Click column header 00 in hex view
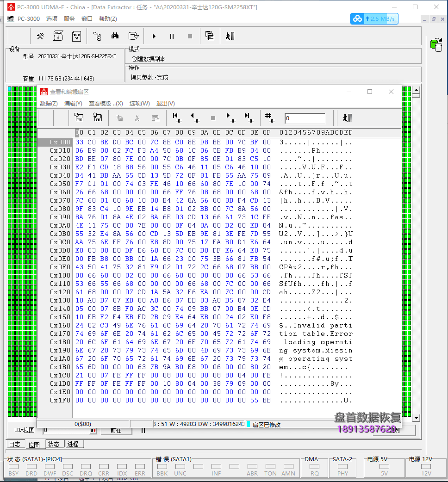Viewport: 448px width, 482px height. [x=79, y=132]
